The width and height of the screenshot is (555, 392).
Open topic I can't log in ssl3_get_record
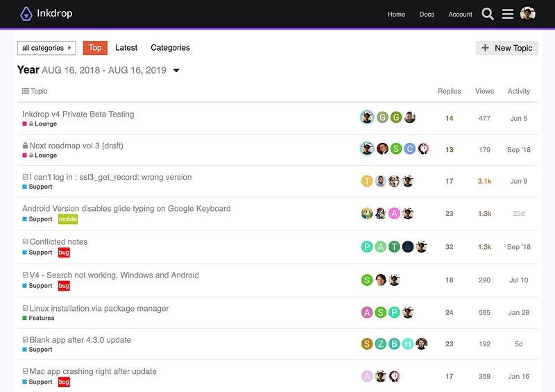(x=110, y=177)
